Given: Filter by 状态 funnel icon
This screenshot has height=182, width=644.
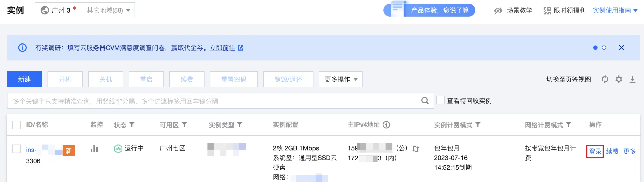Looking at the screenshot, I should (x=132, y=125).
